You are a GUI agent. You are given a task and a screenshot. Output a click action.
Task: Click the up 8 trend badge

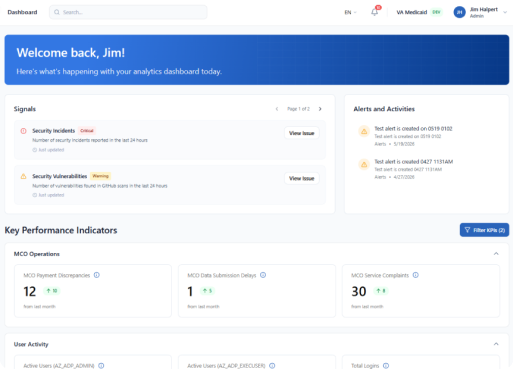pyautogui.click(x=381, y=291)
